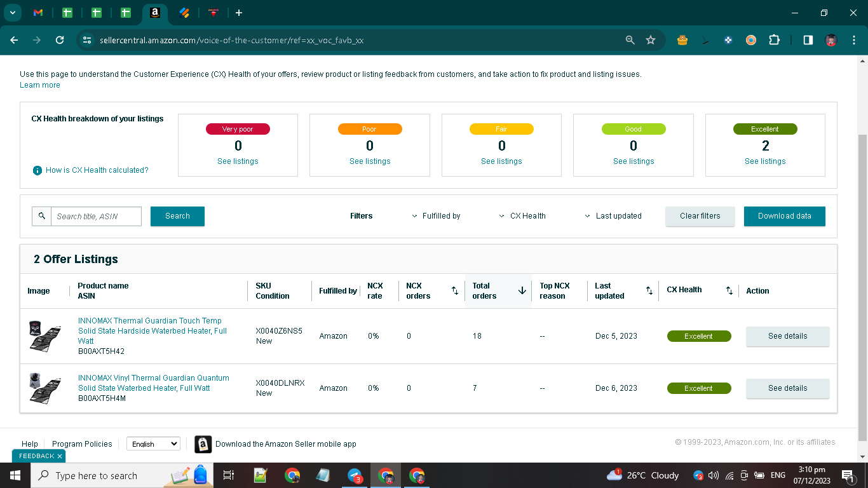868x488 pixels.
Task: Click the Touch Temp heater product thumbnail
Action: (x=44, y=336)
